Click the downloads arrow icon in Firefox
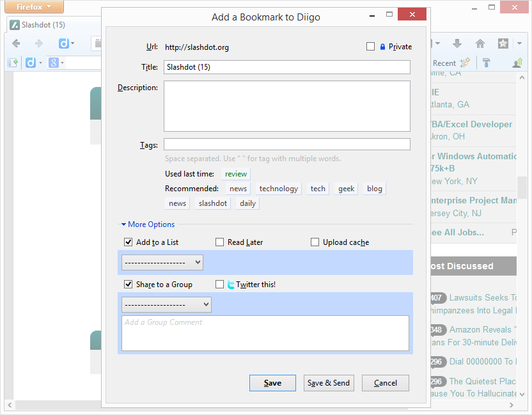Viewport: 532px width, 415px height. tap(457, 43)
